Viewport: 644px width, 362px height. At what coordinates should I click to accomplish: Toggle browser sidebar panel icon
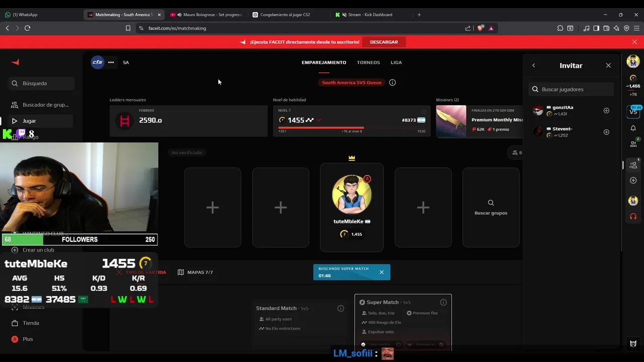point(596,28)
